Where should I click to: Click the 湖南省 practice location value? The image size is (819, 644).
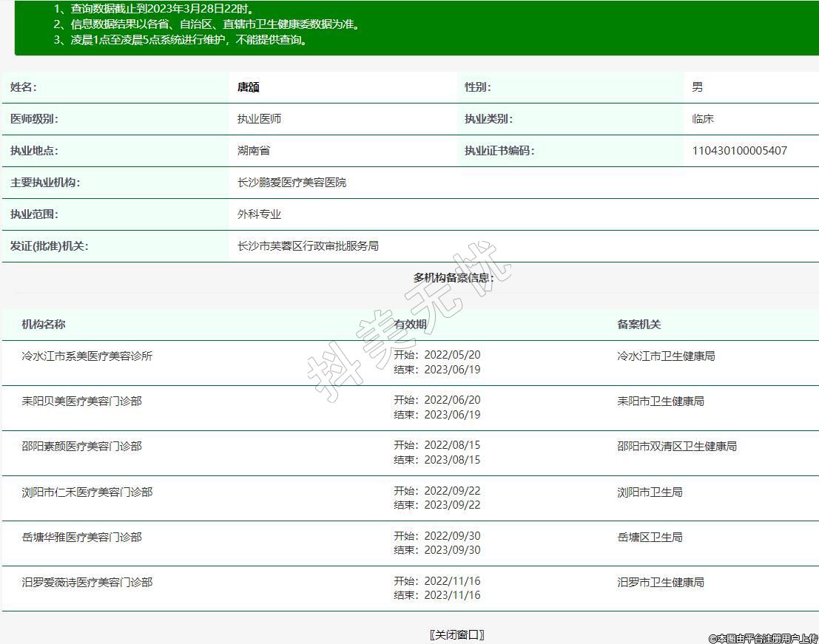(x=254, y=151)
